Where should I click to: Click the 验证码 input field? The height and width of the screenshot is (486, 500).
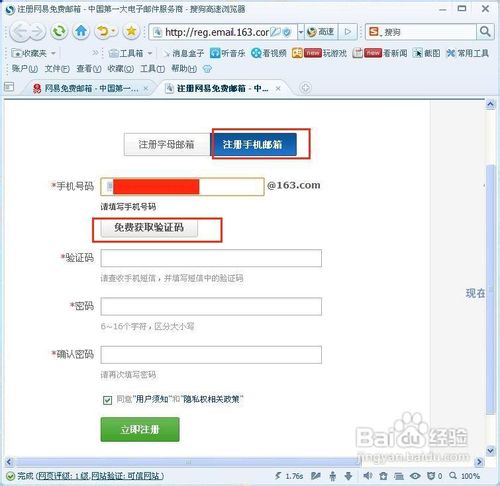(x=211, y=258)
